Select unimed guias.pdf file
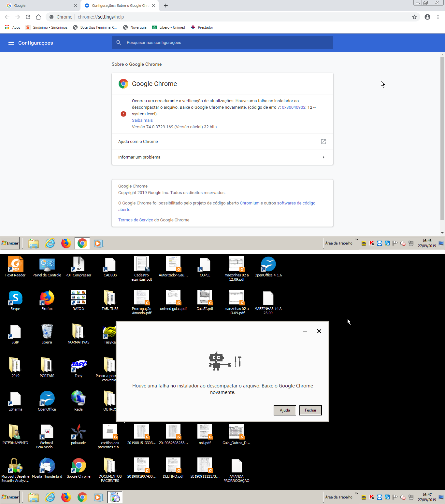The height and width of the screenshot is (504, 445). click(173, 301)
